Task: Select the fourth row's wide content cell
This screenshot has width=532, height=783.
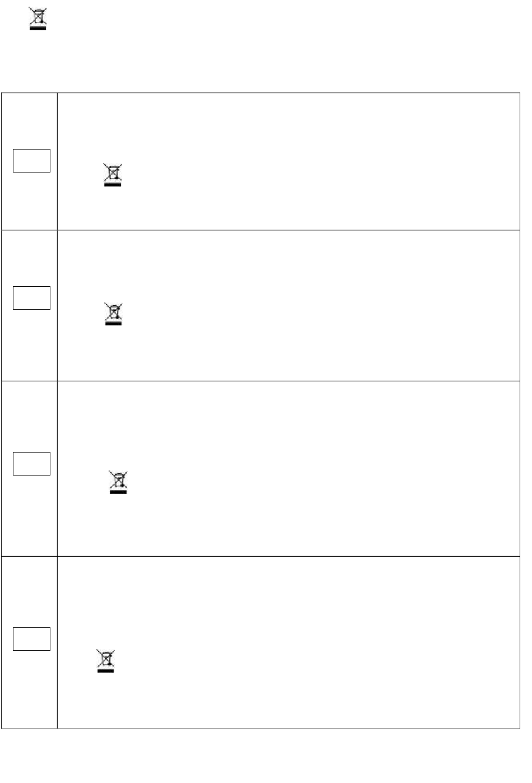Action: click(x=288, y=642)
